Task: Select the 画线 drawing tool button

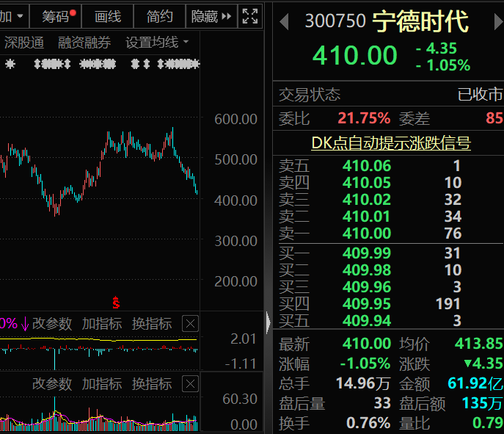Action: [x=108, y=15]
